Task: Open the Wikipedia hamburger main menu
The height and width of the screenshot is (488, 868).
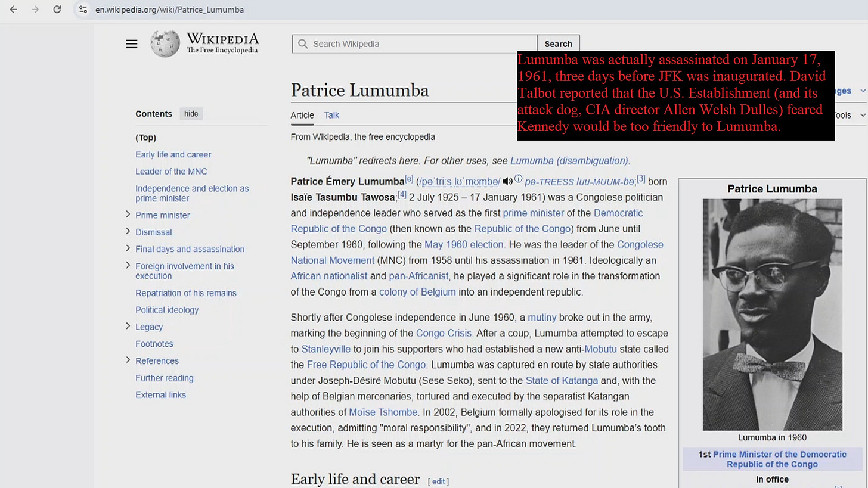Action: pyautogui.click(x=132, y=44)
